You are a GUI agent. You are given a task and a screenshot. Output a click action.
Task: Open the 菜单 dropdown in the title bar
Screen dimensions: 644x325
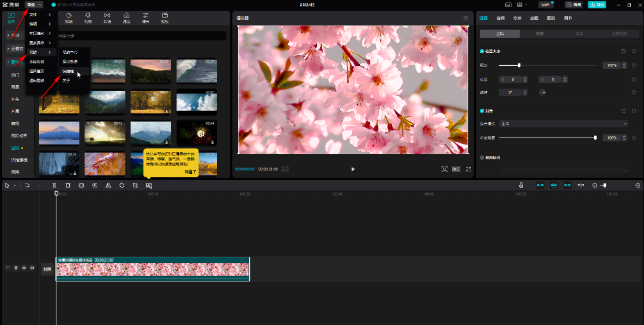point(34,4)
